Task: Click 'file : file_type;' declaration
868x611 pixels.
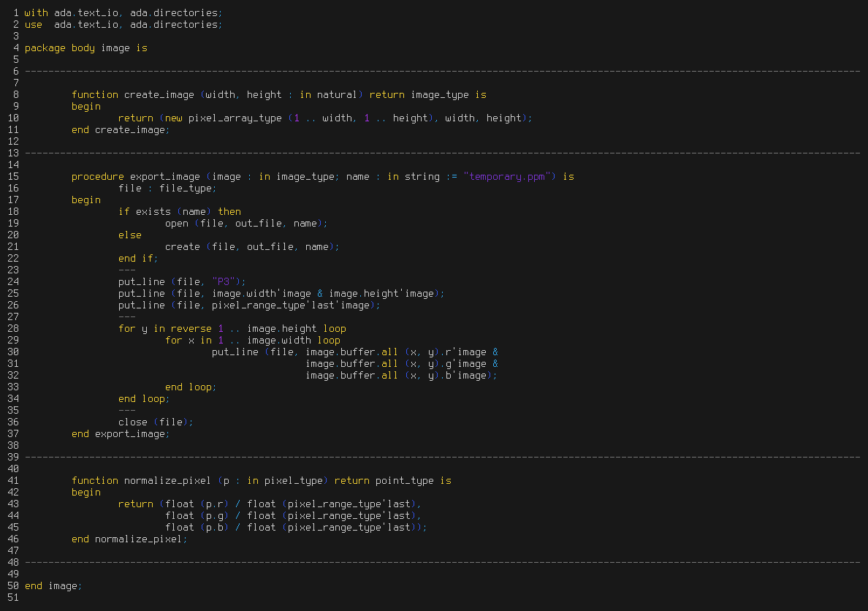Action: pyautogui.click(x=167, y=189)
